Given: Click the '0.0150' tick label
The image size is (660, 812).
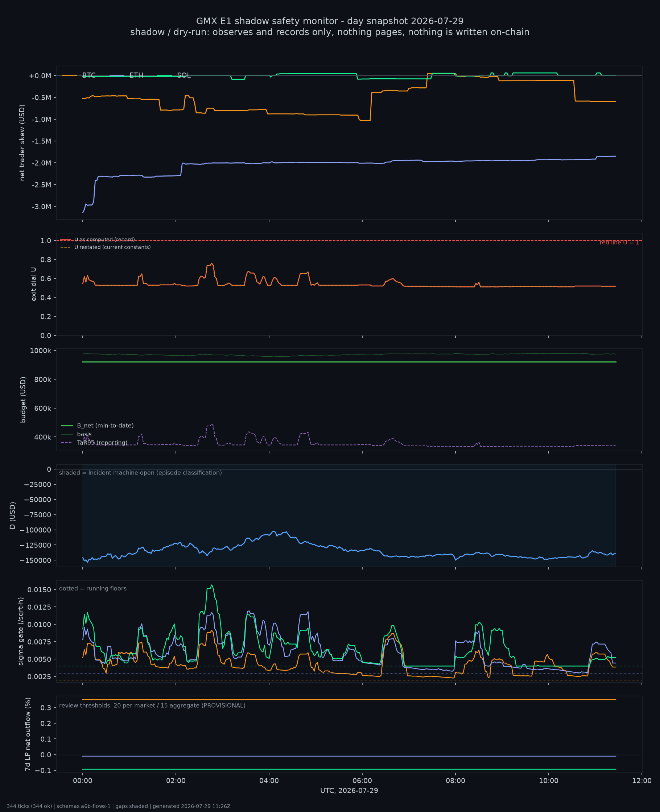Looking at the screenshot, I should [39, 590].
